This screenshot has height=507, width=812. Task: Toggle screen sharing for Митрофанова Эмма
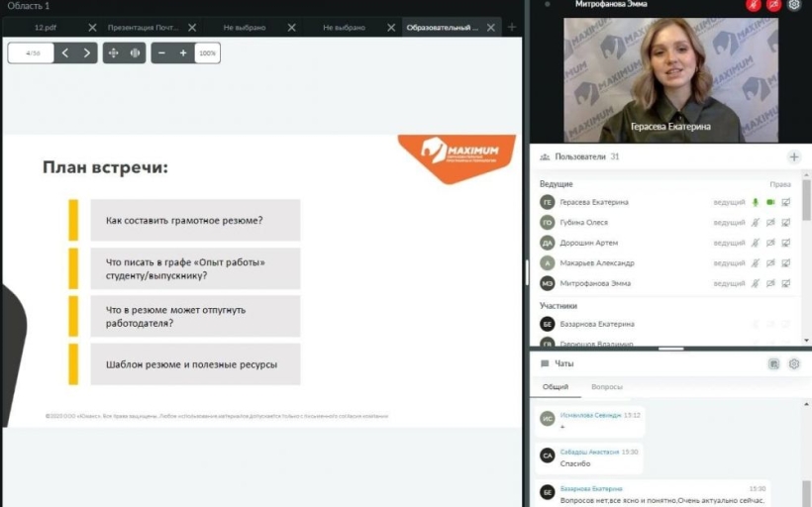[786, 283]
